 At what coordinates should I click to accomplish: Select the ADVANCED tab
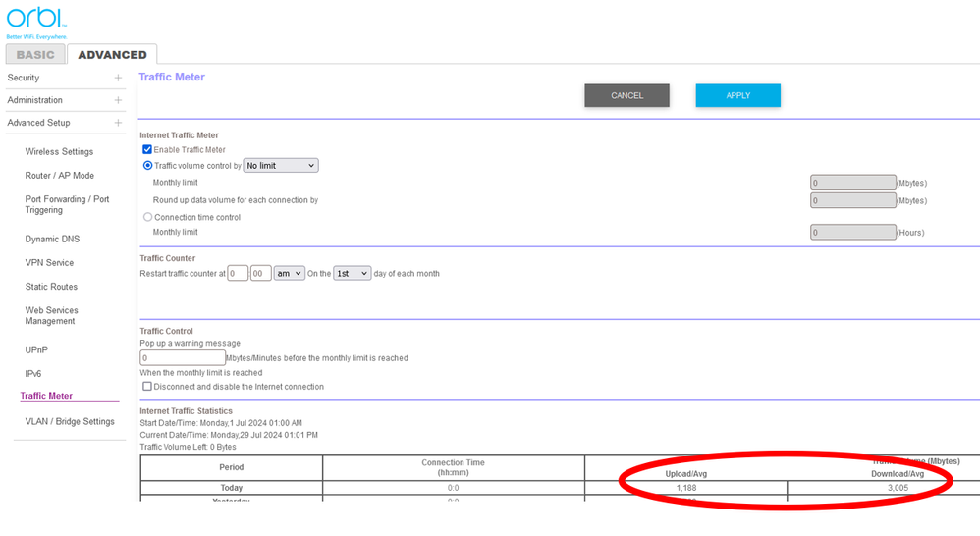(x=112, y=55)
